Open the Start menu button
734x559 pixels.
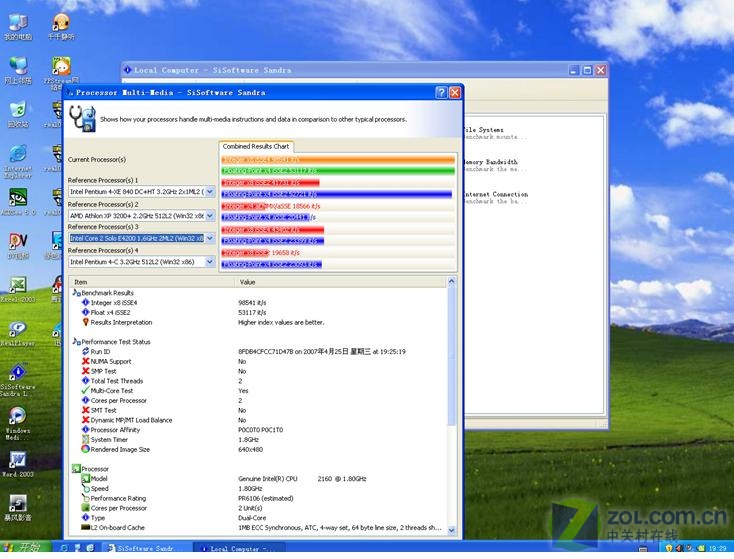tap(26, 547)
